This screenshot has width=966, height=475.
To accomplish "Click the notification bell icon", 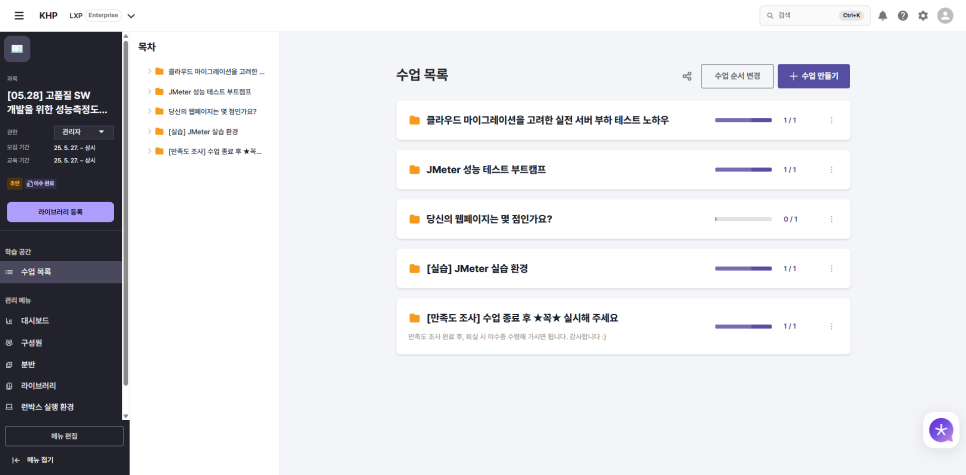I will tap(883, 16).
